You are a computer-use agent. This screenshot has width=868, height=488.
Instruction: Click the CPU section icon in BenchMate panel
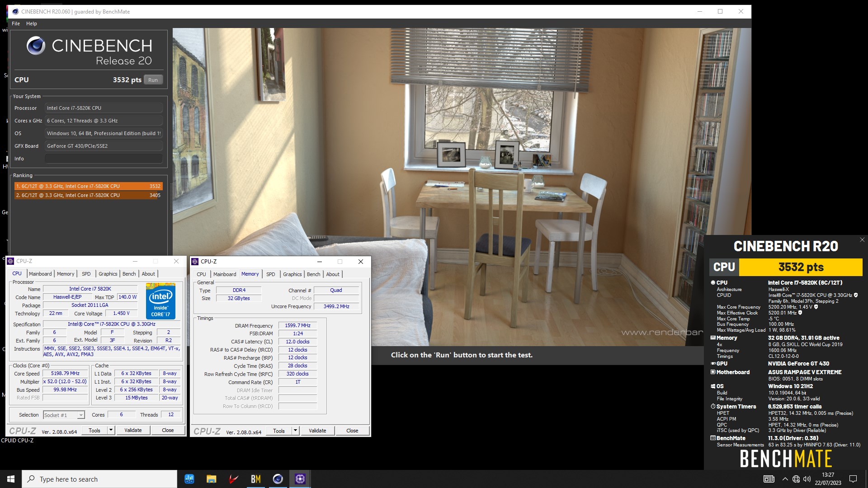coord(713,282)
